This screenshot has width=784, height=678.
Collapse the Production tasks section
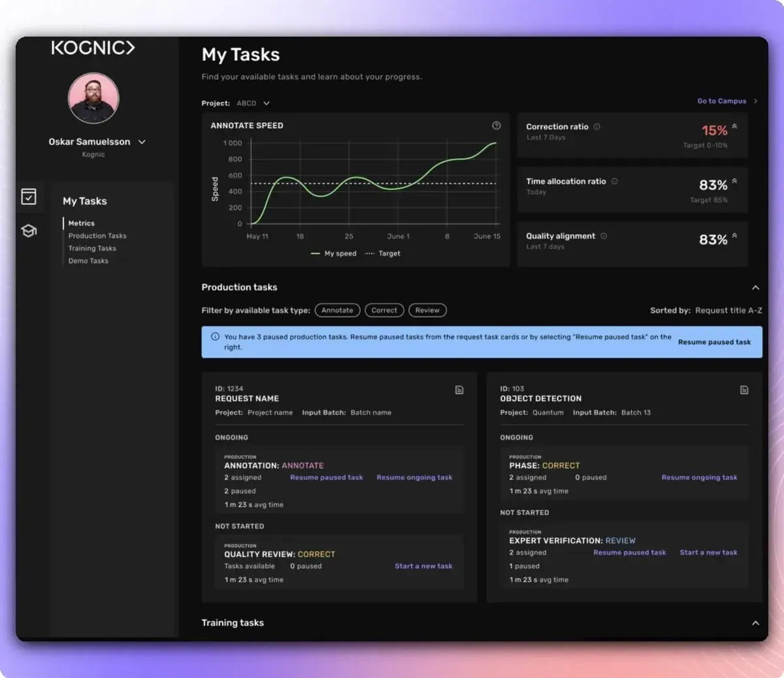pyautogui.click(x=755, y=288)
